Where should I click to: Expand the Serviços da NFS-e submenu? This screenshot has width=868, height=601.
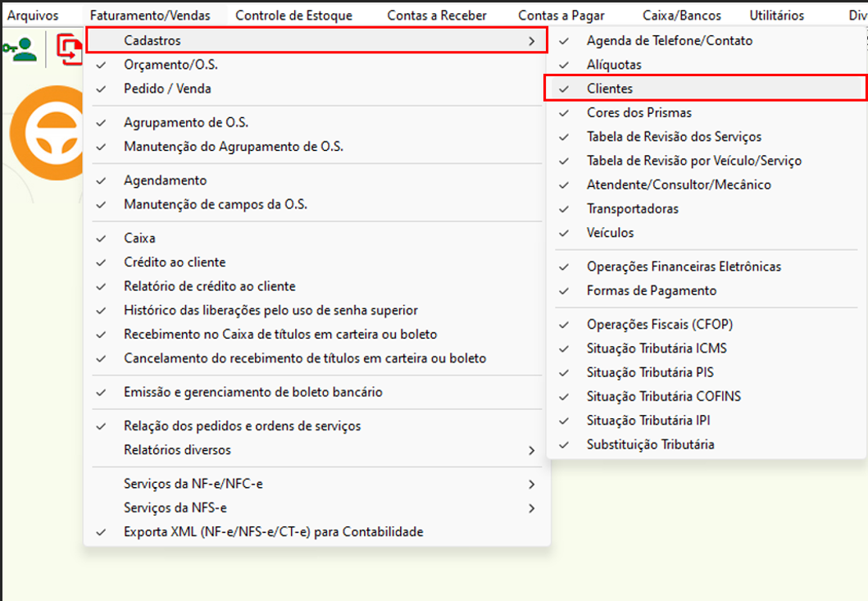(x=316, y=508)
